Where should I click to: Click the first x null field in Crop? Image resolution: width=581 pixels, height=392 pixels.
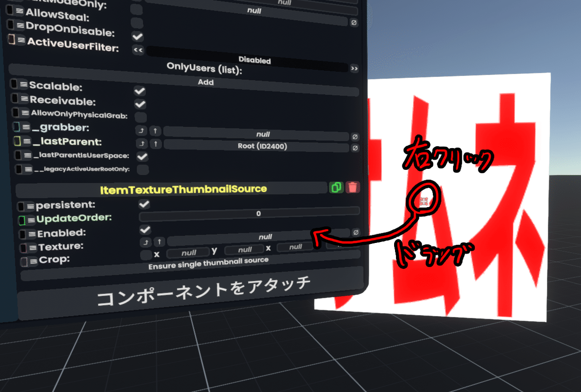coord(188,253)
